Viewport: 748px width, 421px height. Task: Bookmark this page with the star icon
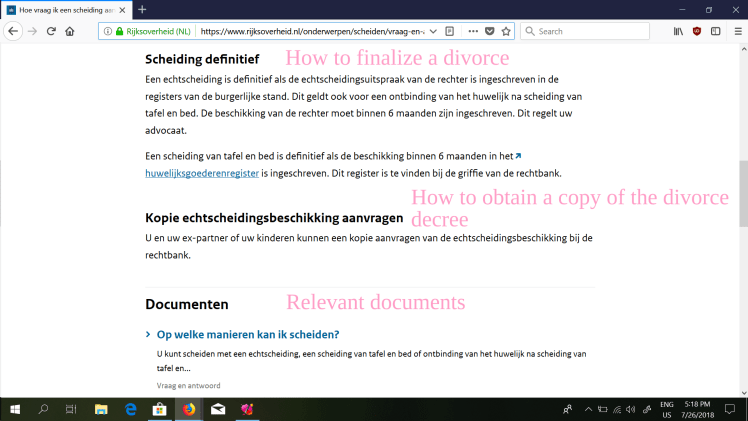pyautogui.click(x=506, y=31)
